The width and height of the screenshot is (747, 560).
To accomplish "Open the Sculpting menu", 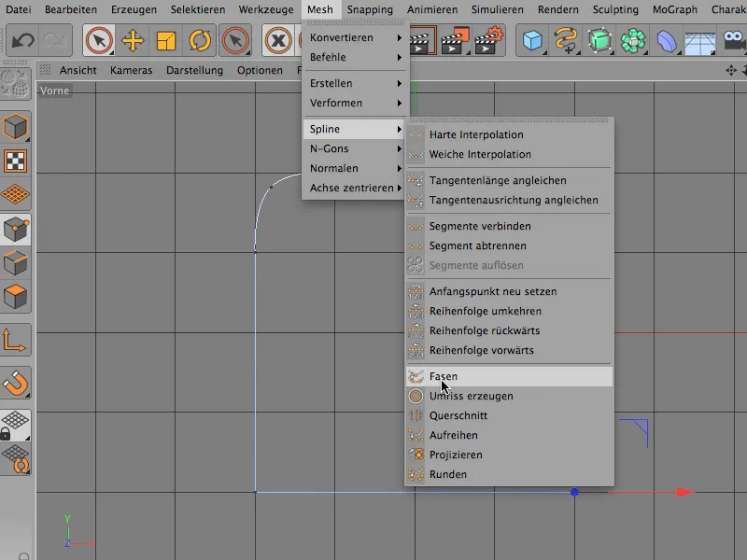I will (615, 9).
